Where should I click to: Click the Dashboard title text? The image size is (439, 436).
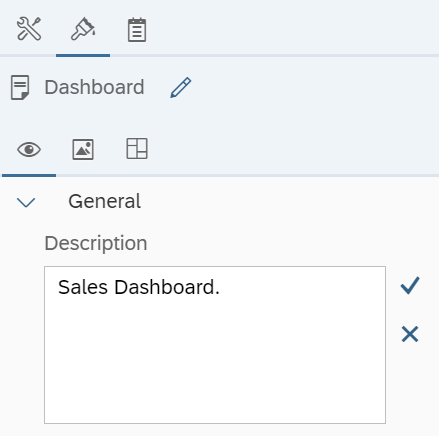[x=94, y=87]
